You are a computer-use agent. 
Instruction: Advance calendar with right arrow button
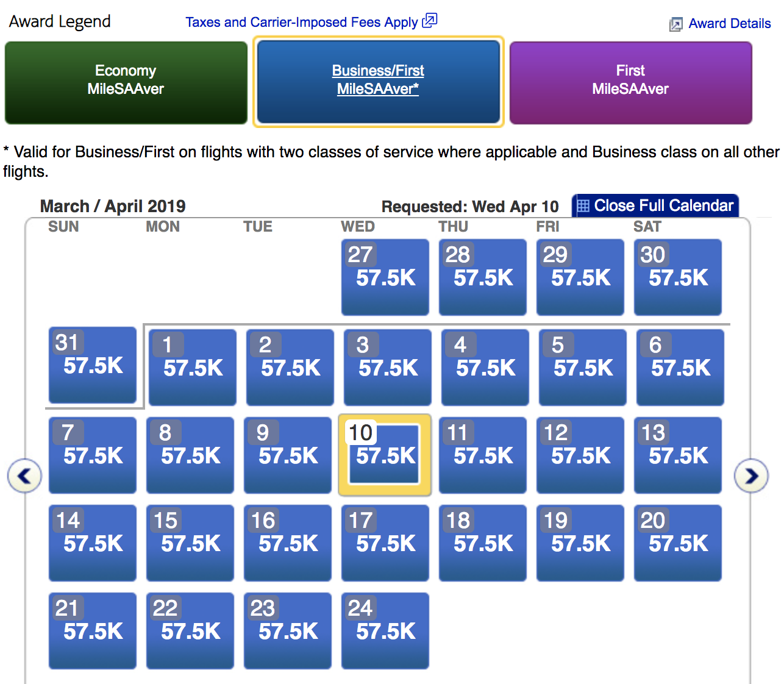tap(751, 476)
